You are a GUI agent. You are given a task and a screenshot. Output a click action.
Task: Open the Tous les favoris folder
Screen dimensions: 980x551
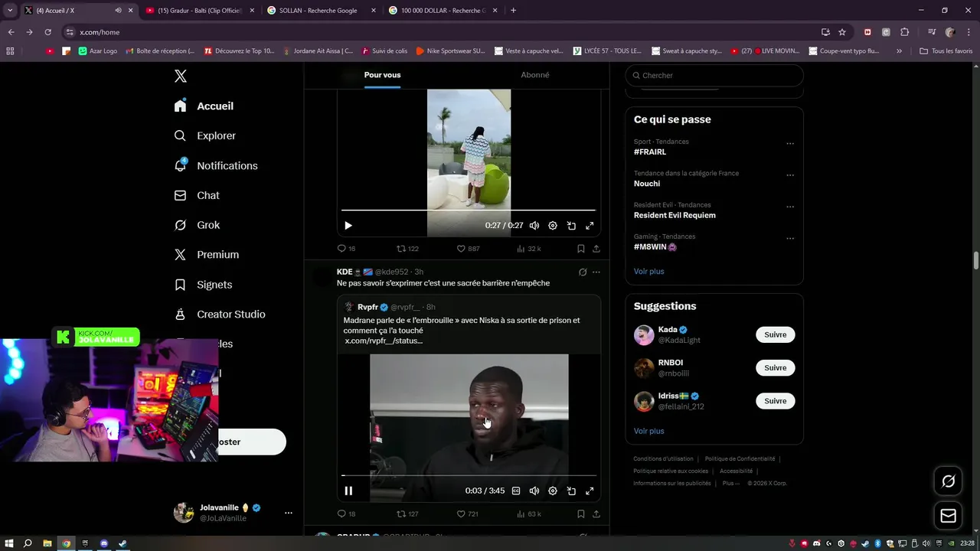pos(946,51)
